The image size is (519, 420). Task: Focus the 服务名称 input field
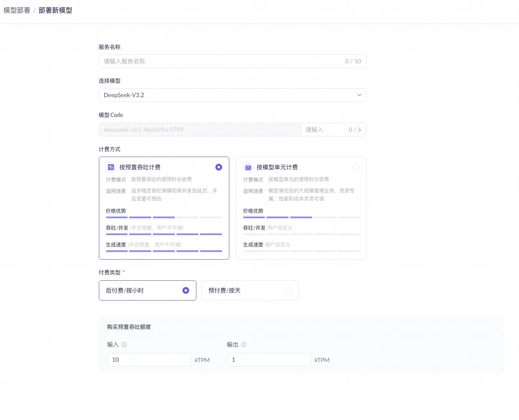coord(232,61)
